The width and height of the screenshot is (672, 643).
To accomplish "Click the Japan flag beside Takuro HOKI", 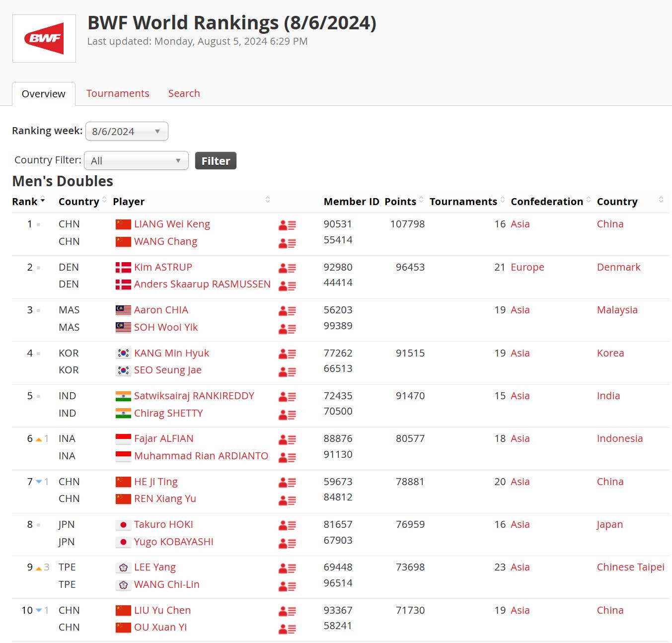I will (123, 525).
